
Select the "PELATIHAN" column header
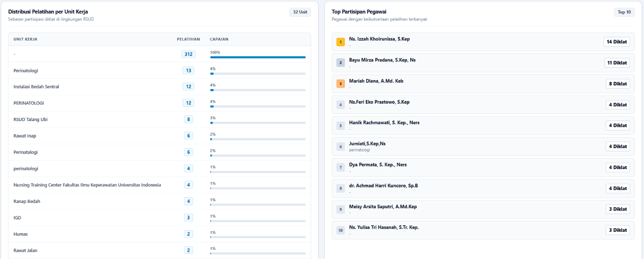pos(188,39)
